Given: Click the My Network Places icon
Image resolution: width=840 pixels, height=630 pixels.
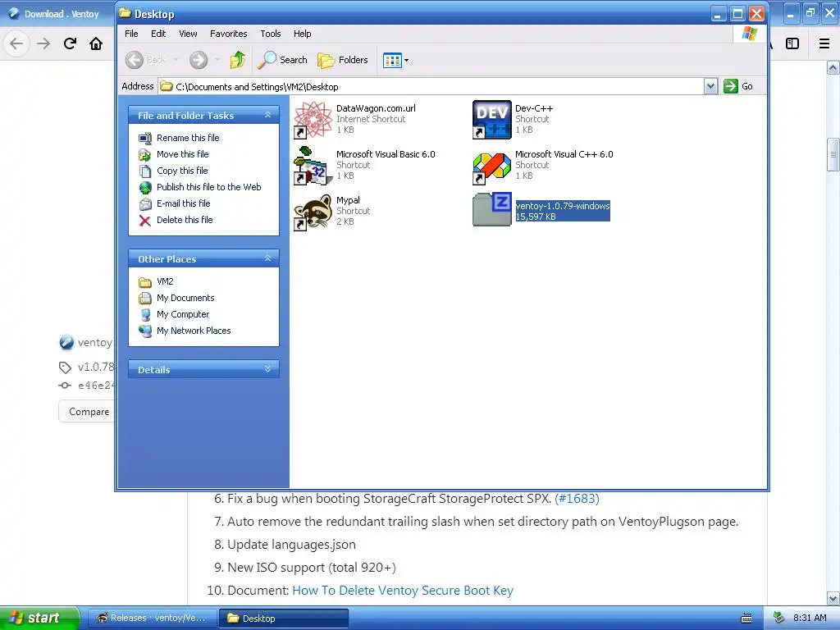Looking at the screenshot, I should [x=145, y=331].
